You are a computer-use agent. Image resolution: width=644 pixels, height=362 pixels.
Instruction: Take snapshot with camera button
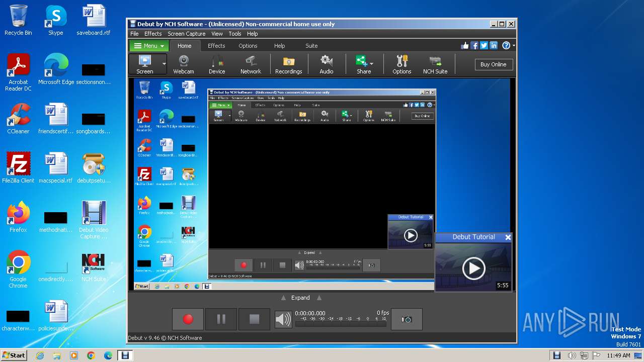point(407,319)
